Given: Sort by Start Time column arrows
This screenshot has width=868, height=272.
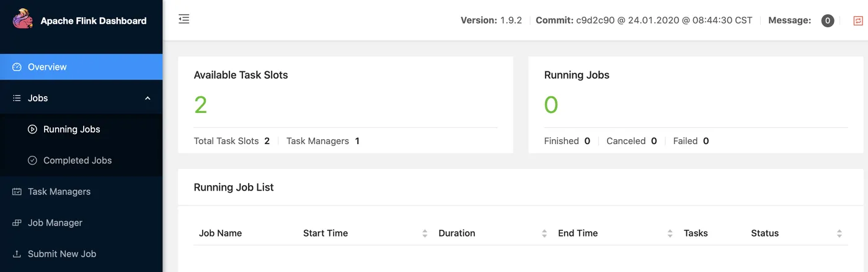Looking at the screenshot, I should coord(425,233).
